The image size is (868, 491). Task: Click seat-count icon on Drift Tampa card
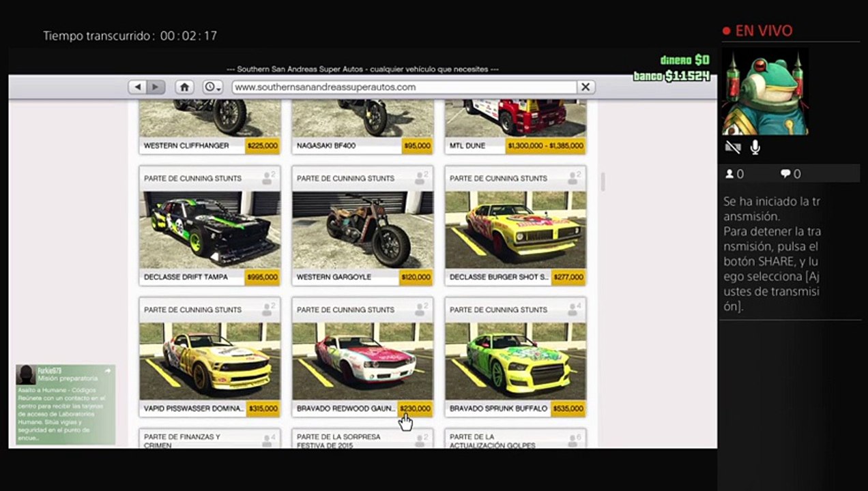[269, 178]
